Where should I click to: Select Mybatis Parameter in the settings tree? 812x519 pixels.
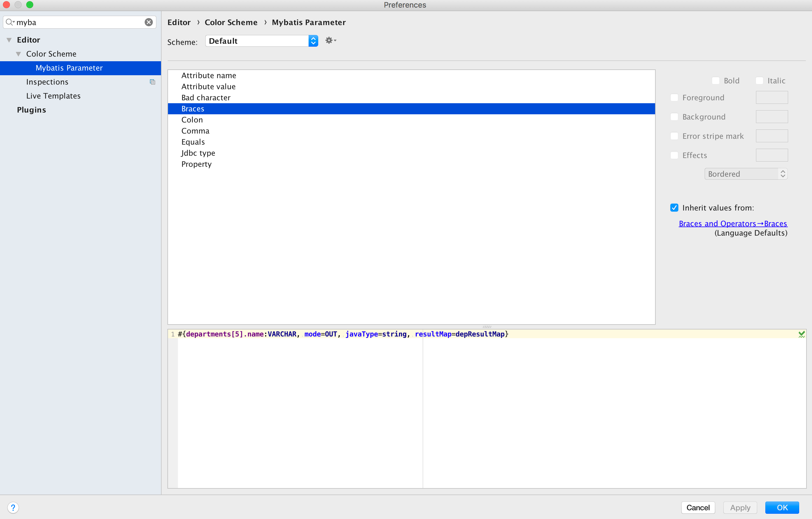coord(80,68)
